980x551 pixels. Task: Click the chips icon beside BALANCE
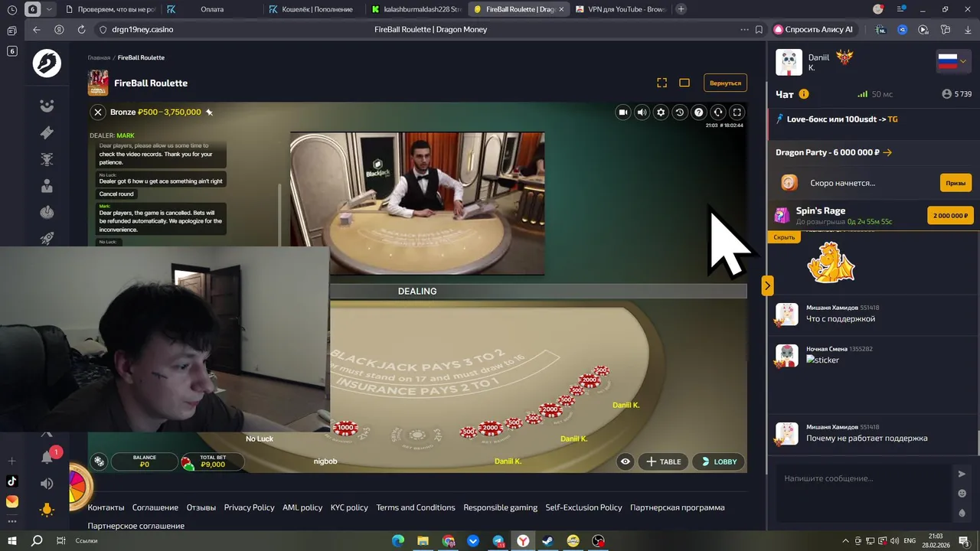99,461
